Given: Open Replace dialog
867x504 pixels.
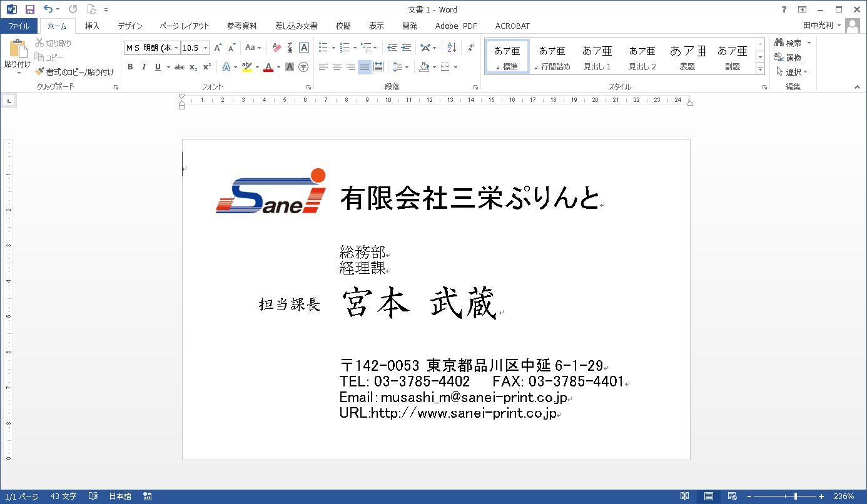Looking at the screenshot, I should pos(788,58).
